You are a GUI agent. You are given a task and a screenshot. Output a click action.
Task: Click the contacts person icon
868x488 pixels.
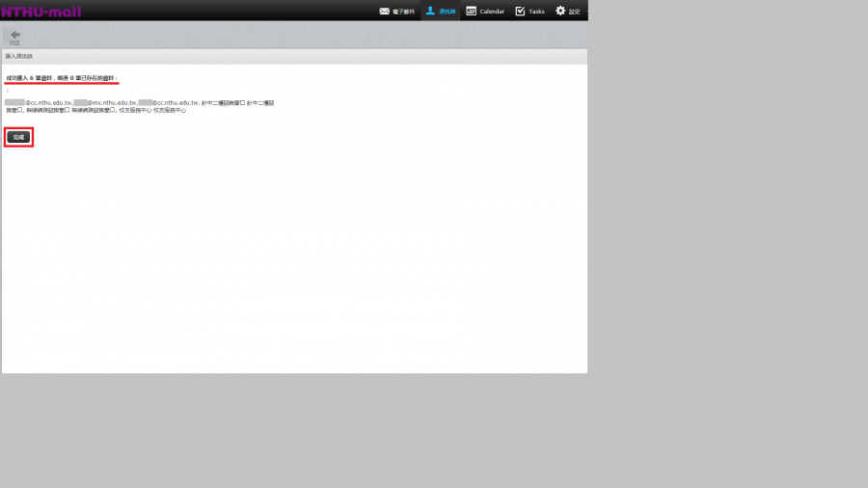click(430, 11)
